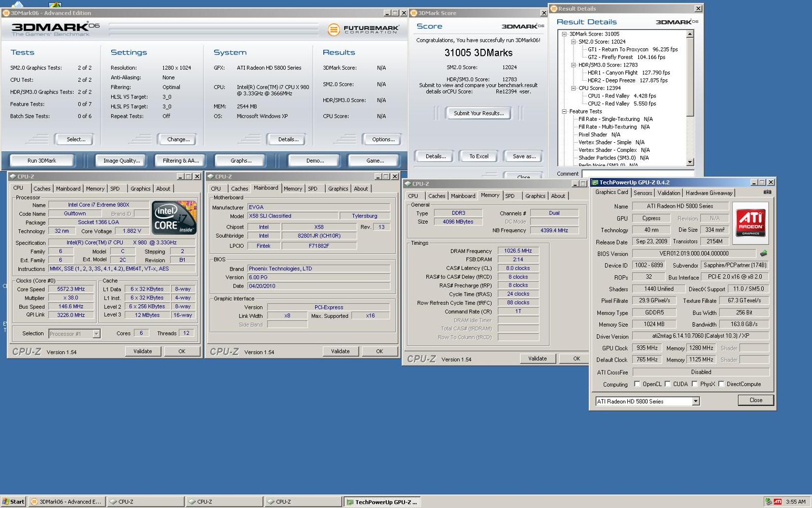Screen dimensions: 812x508
Task: Open Graphics tab in the CPU-Z Mainboard window
Action: click(338, 188)
